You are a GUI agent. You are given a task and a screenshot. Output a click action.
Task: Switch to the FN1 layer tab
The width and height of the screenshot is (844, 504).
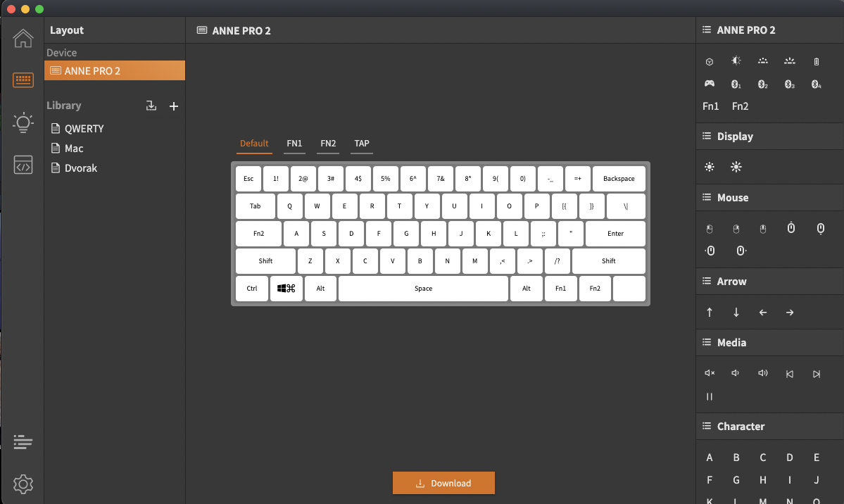point(294,144)
